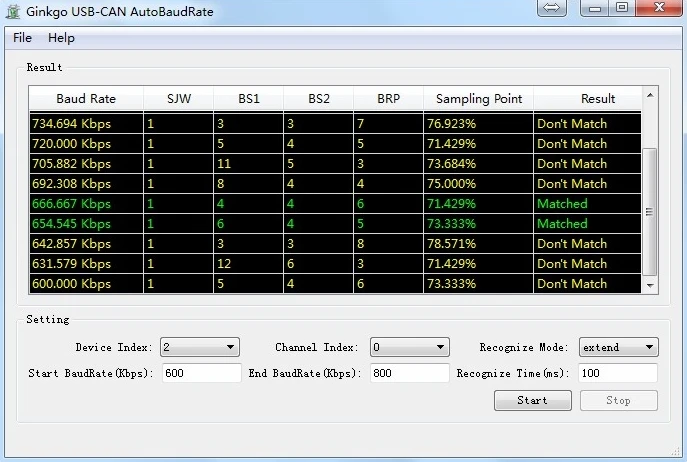Select the matched 654.545 Kbps row

pyautogui.click(x=335, y=224)
